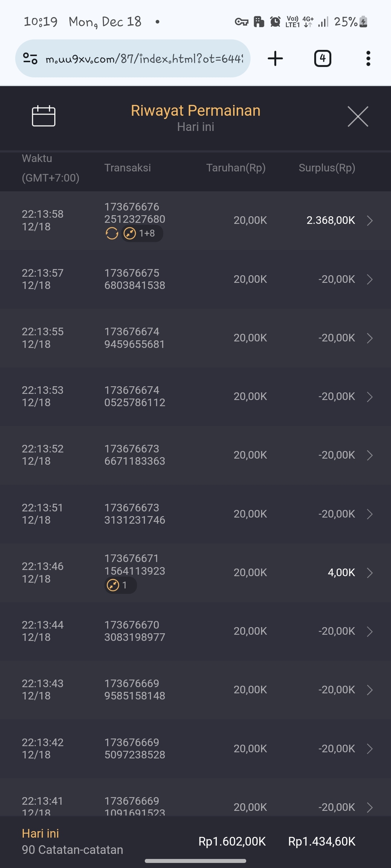Expand details for the 22:13:57 record
This screenshot has width=391, height=868.
click(x=370, y=279)
